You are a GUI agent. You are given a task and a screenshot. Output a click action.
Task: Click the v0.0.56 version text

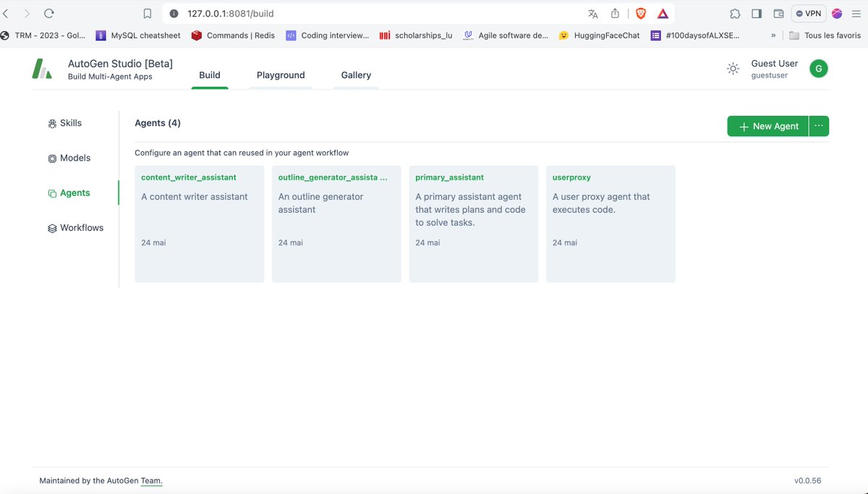(x=807, y=481)
